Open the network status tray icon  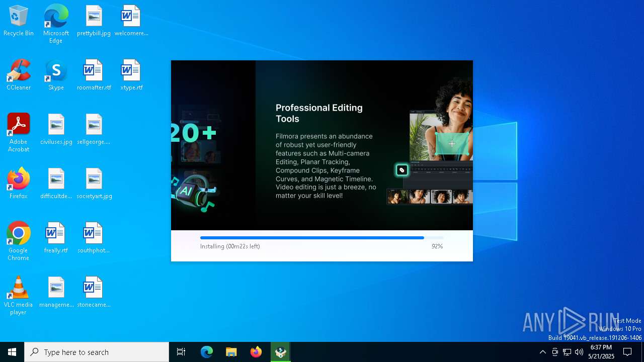(x=567, y=352)
